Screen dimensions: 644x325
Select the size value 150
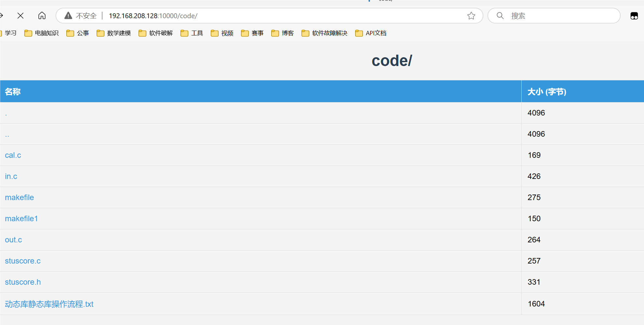point(534,219)
